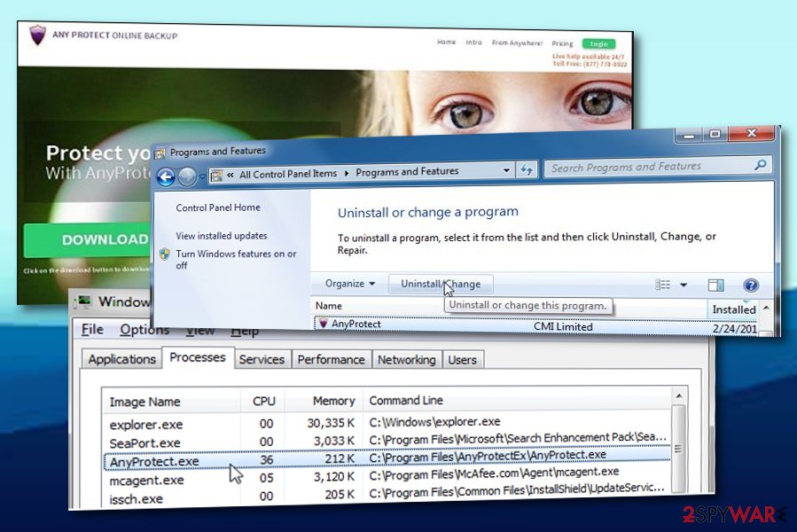Click the magnifier icon in search box

pos(761,164)
